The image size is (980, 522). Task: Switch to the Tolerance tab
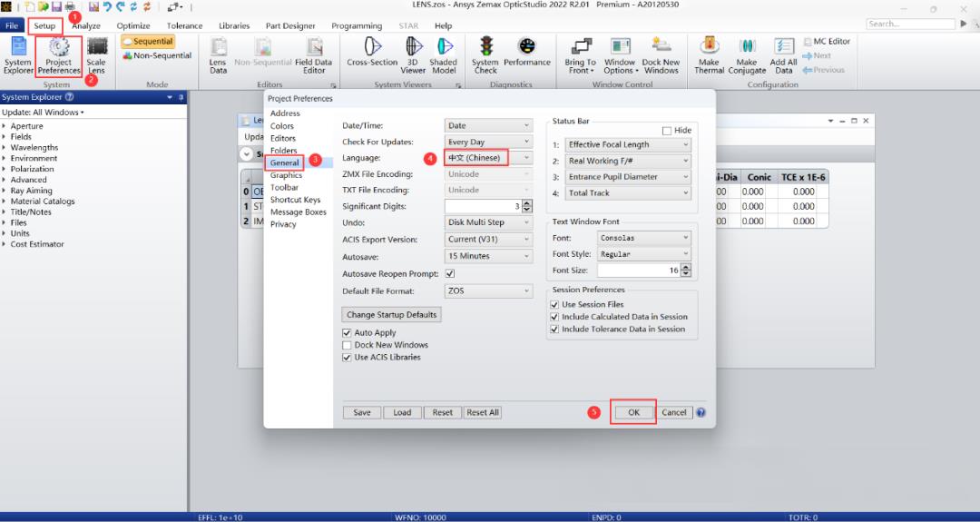pyautogui.click(x=184, y=25)
